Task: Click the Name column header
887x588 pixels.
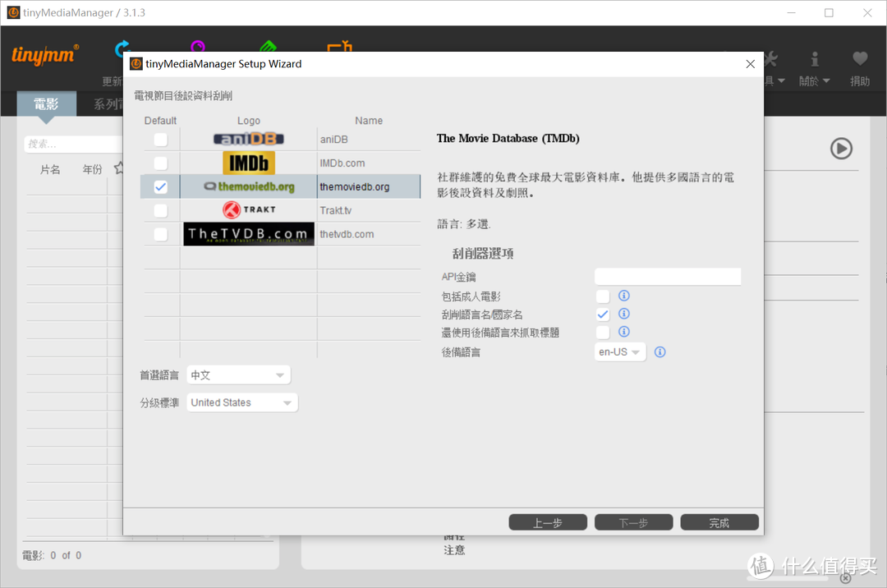Action: pyautogui.click(x=369, y=121)
